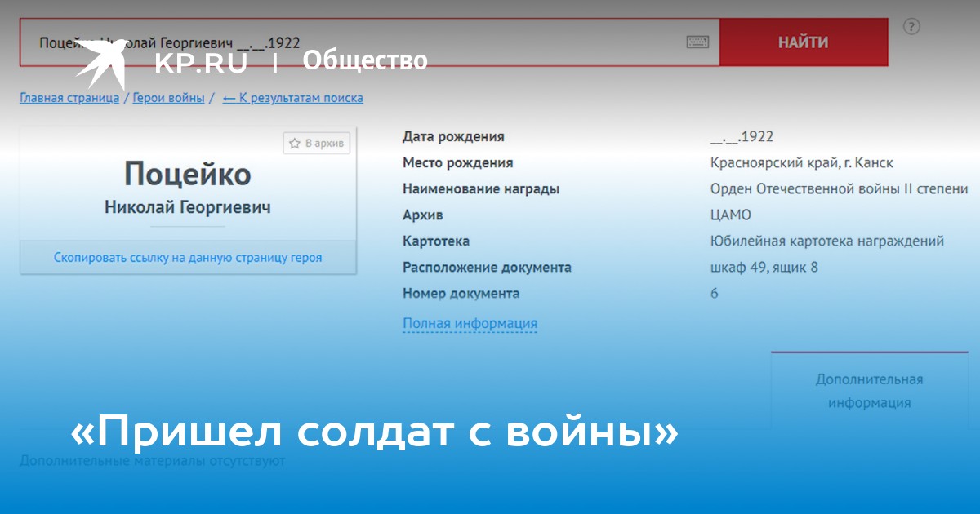Copy link with Скопировать ссылку на данную страницу
This screenshot has height=514, width=980.
(x=188, y=258)
